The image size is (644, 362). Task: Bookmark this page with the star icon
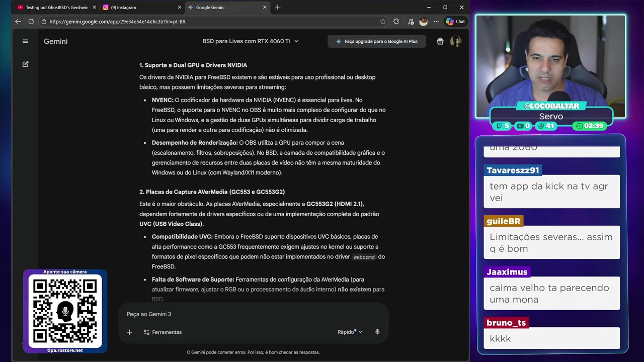pyautogui.click(x=383, y=22)
